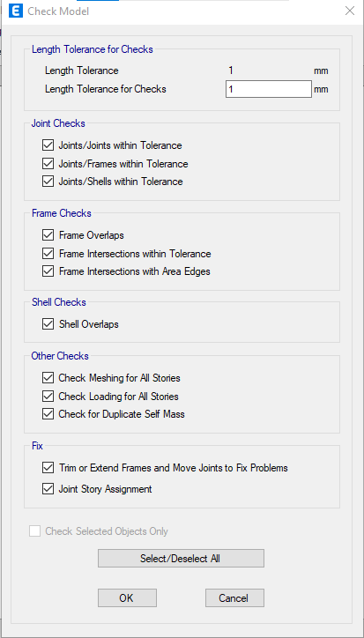Cancel the Check Model dialog

(x=234, y=597)
